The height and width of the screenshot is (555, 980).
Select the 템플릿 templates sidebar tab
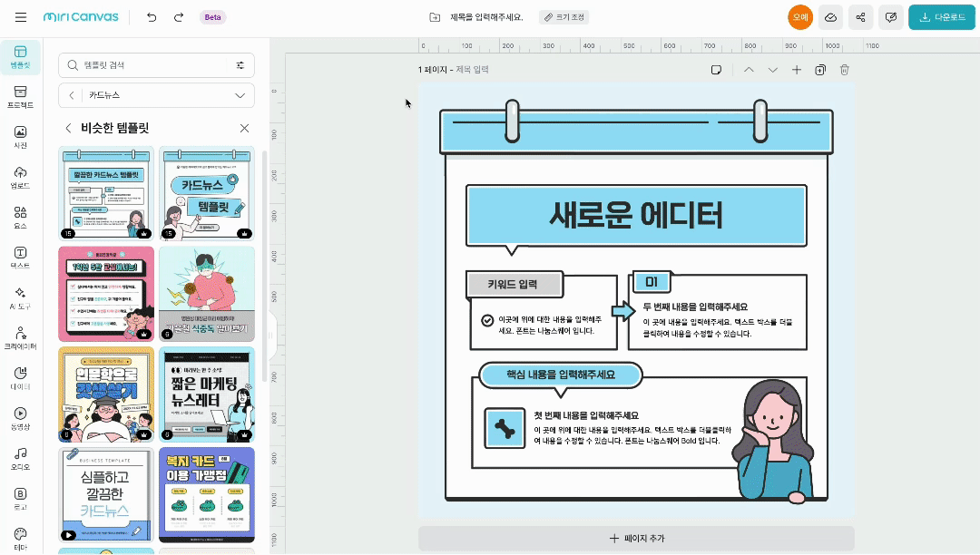click(21, 57)
